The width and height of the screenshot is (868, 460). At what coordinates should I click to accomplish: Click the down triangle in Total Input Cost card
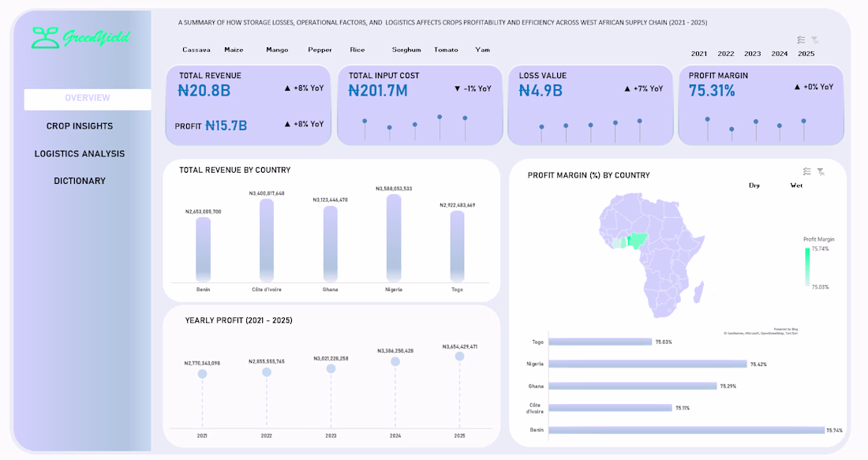(457, 88)
